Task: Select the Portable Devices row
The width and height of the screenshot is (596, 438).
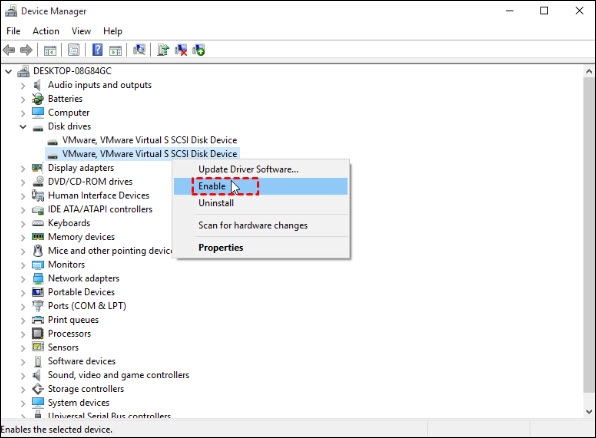Action: [x=73, y=292]
